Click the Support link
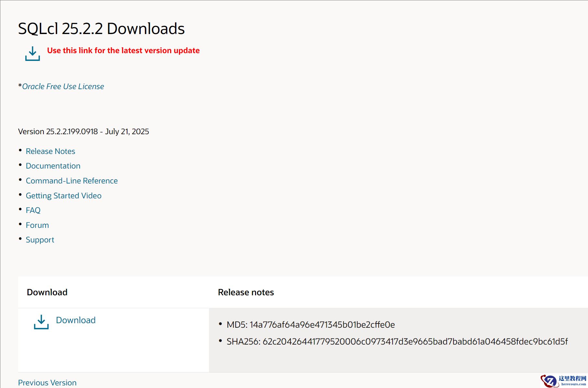The height and width of the screenshot is (388, 588). tap(40, 240)
